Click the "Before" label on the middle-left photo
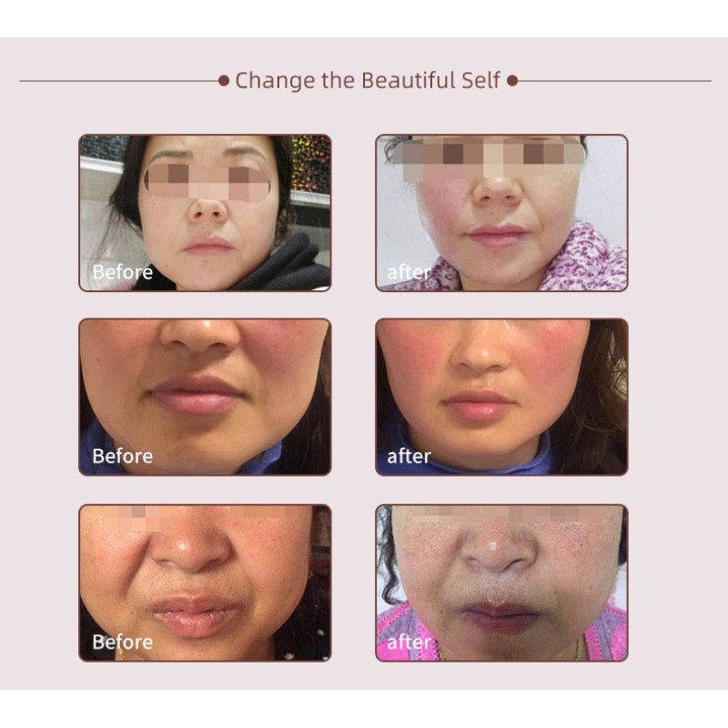 (123, 457)
